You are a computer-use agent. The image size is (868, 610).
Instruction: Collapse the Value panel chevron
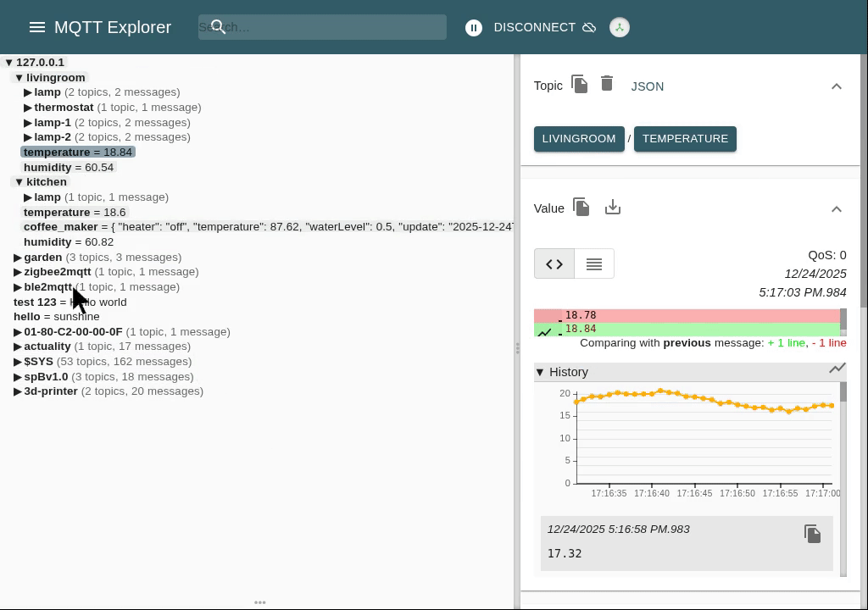coord(836,209)
